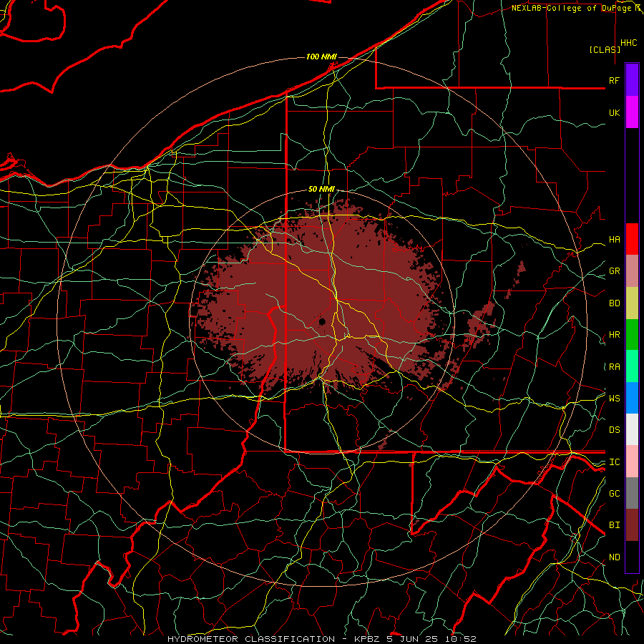Click the ND black legend swatch

pos(632,557)
